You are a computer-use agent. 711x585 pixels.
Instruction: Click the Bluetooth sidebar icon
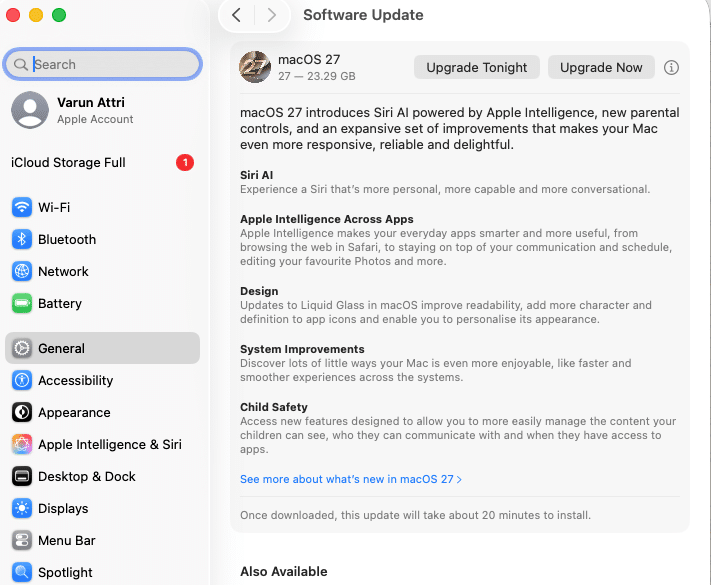[x=22, y=239]
